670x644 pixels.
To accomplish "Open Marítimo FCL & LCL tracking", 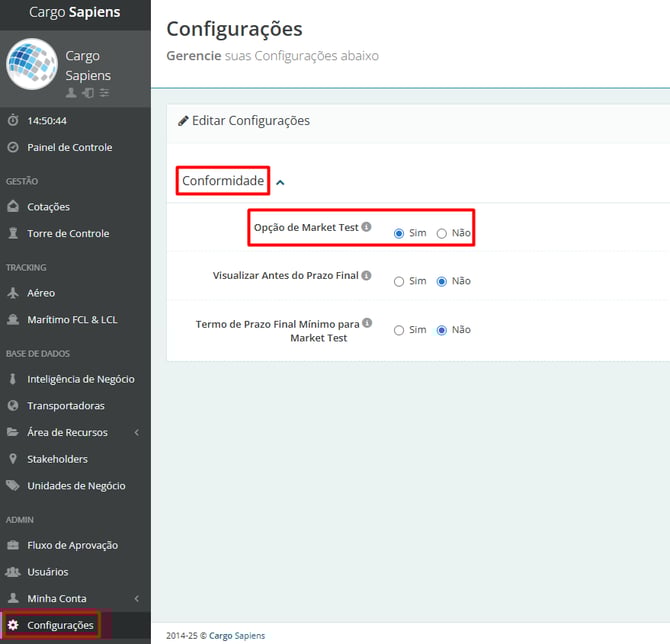I will (x=71, y=320).
